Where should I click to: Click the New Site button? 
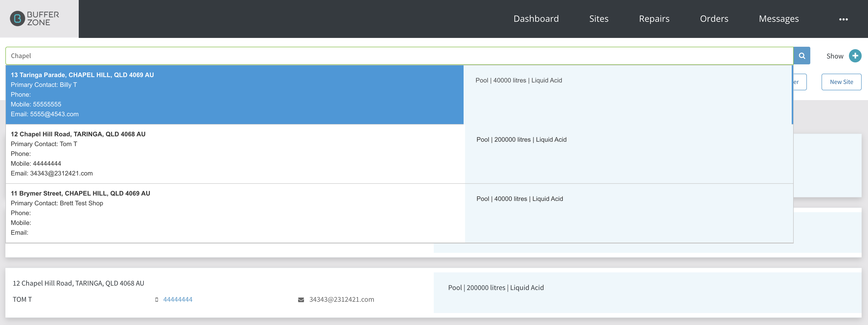[x=841, y=82]
